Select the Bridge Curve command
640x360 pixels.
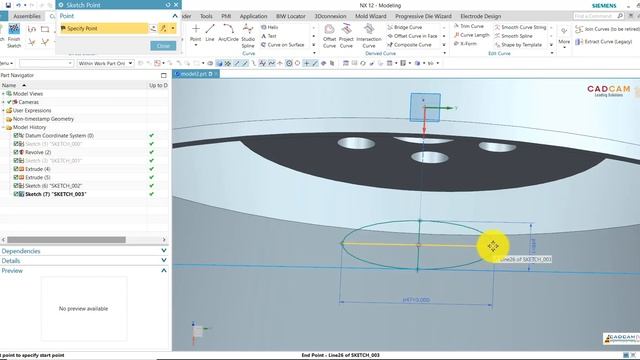click(x=405, y=27)
